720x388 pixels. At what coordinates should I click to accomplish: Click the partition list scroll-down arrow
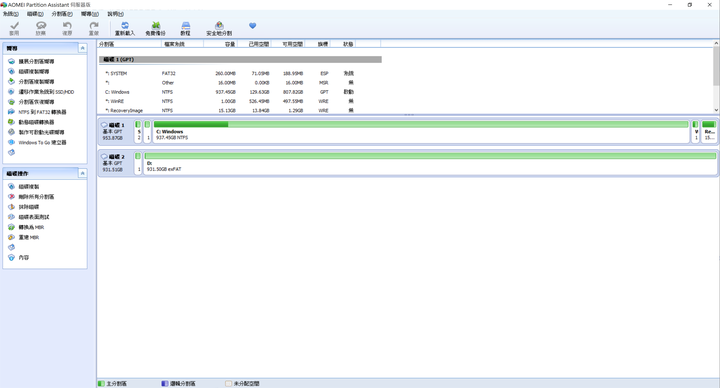(716, 110)
